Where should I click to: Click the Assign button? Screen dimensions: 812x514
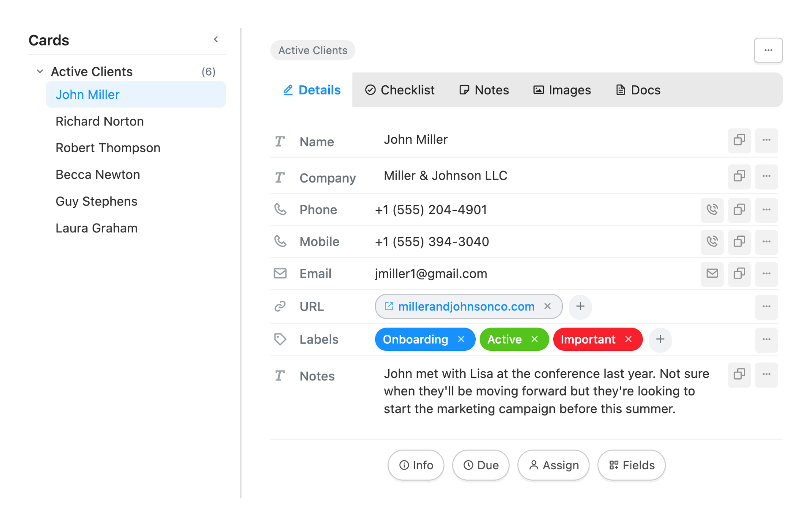[553, 465]
